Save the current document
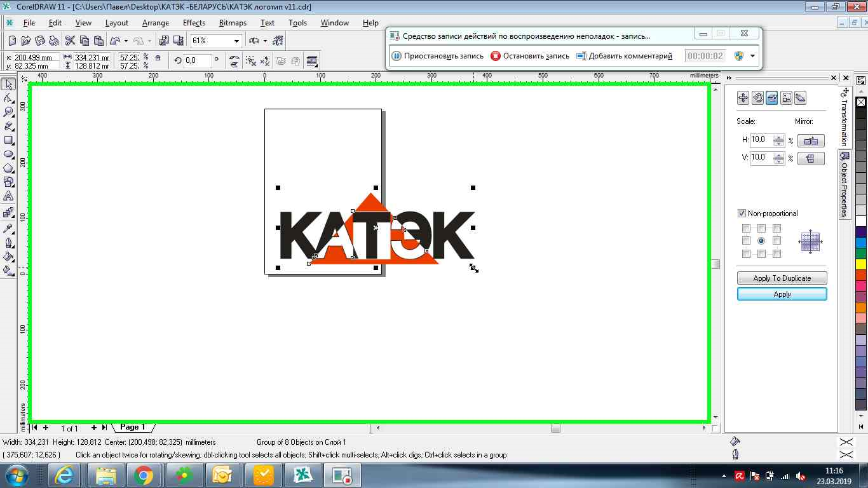Viewport: 868px width, 488px height. pos(40,41)
